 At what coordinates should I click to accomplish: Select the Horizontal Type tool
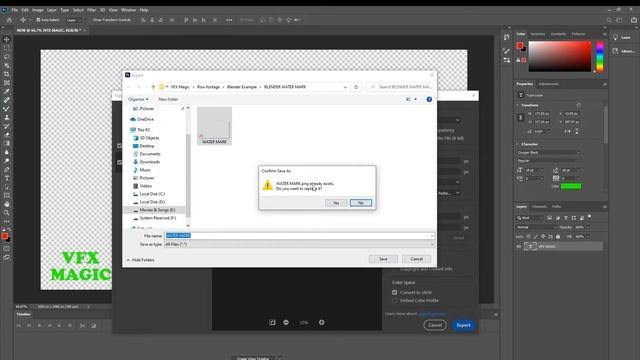[7, 178]
